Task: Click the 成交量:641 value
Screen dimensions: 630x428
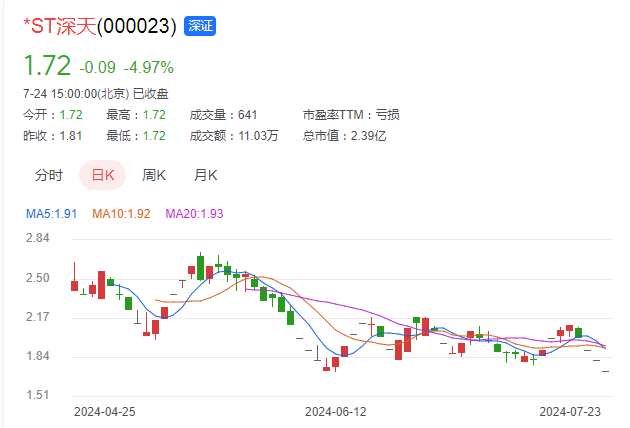Action: pos(223,115)
